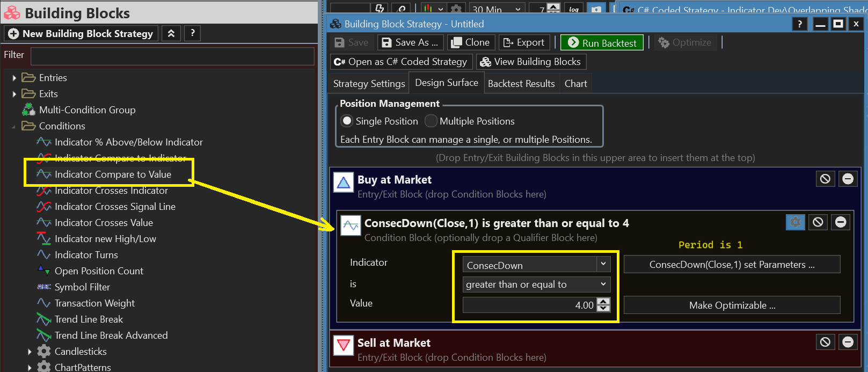Disable the Sell at Market block
The height and width of the screenshot is (372, 868).
(825, 342)
